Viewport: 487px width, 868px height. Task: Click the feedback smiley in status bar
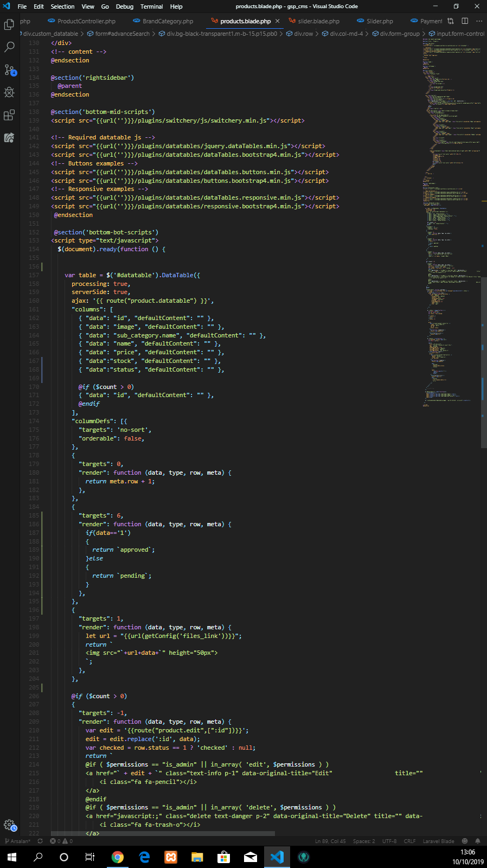[x=465, y=841]
